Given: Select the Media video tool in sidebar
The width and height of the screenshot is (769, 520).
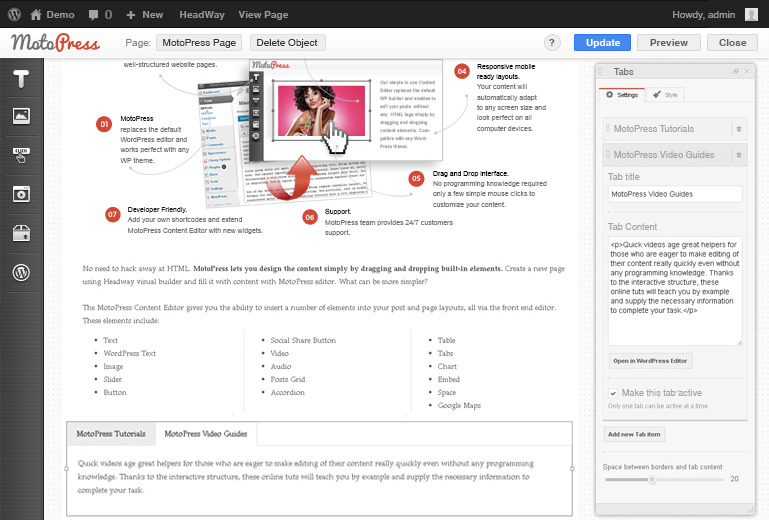Looking at the screenshot, I should 21,194.
